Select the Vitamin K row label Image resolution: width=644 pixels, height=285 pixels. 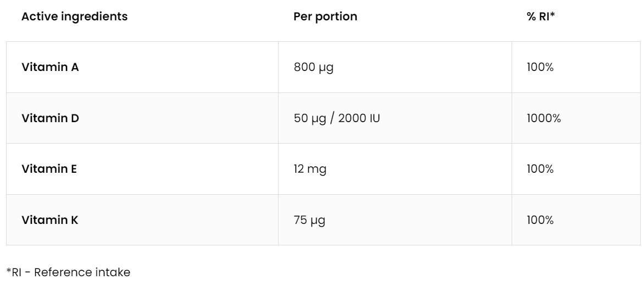50,220
